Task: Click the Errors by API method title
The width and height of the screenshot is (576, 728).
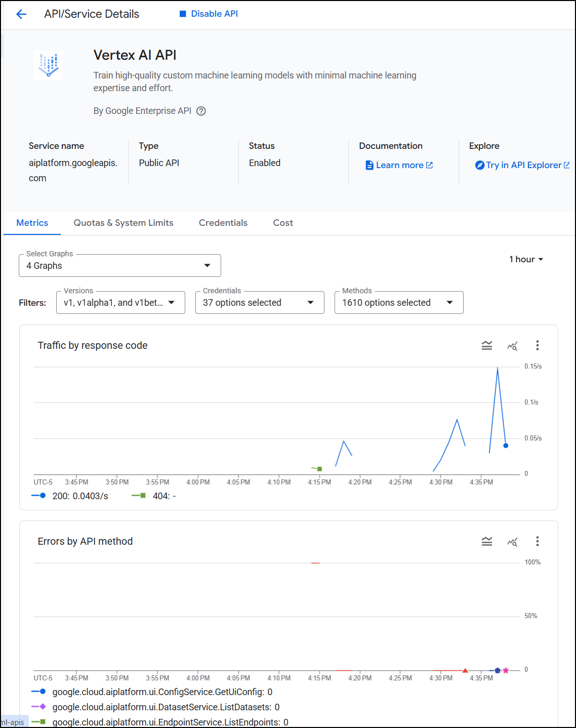Action: point(85,542)
